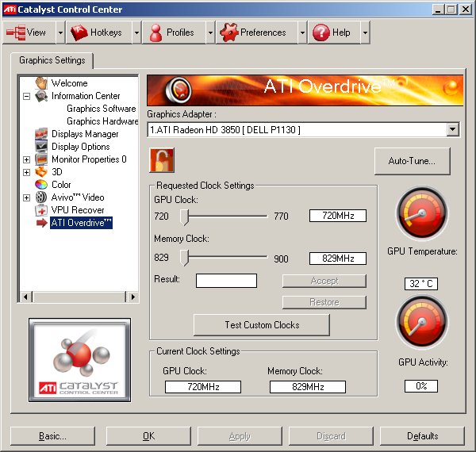Click the View toolbar icon
476x452 pixels.
(16, 33)
